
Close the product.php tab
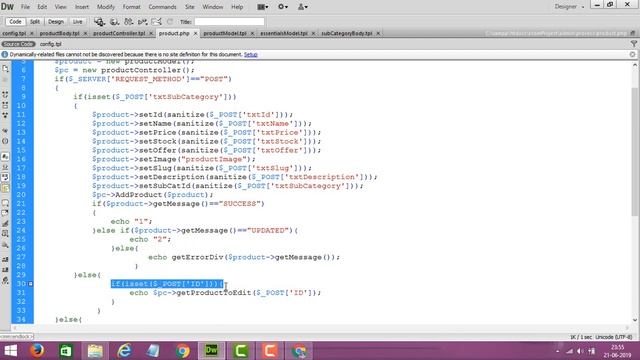pyautogui.click(x=195, y=33)
